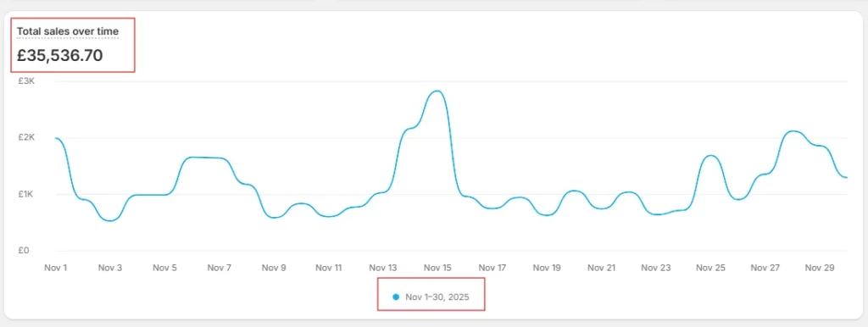This screenshot has height=327, width=868.
Task: Click the sales peak near Nov 15
Action: click(x=437, y=91)
